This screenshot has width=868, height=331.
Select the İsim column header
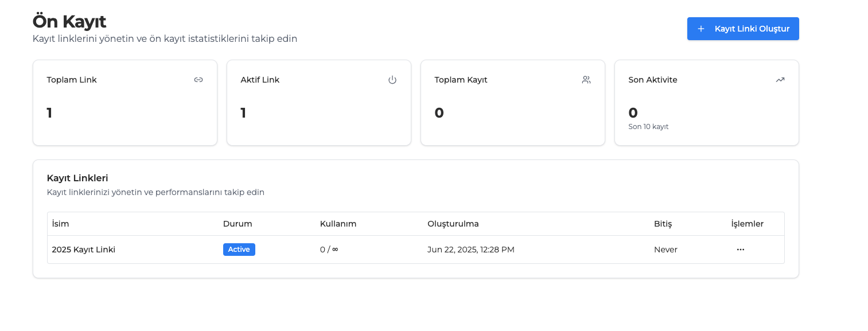click(60, 224)
